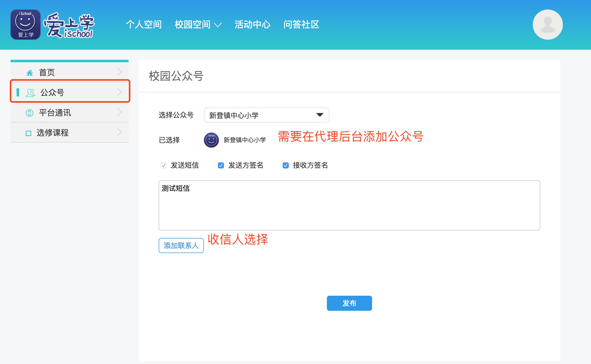Click inside the 测试短信 message textbox

point(349,205)
